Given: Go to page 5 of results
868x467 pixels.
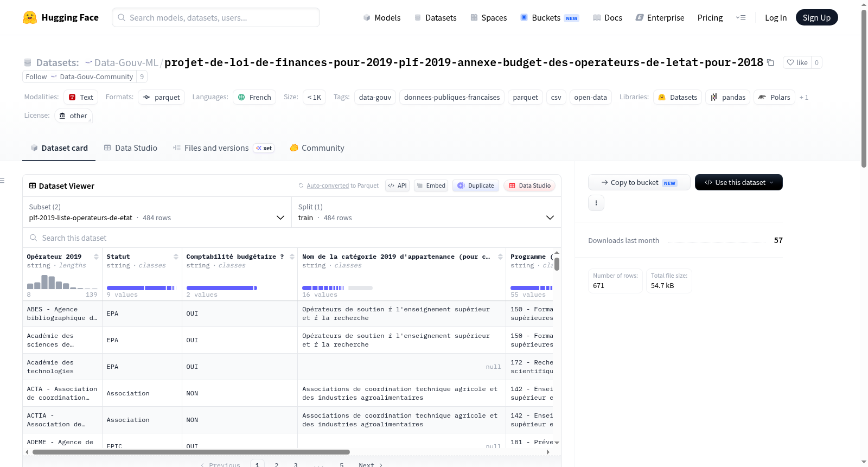Looking at the screenshot, I should (342, 465).
